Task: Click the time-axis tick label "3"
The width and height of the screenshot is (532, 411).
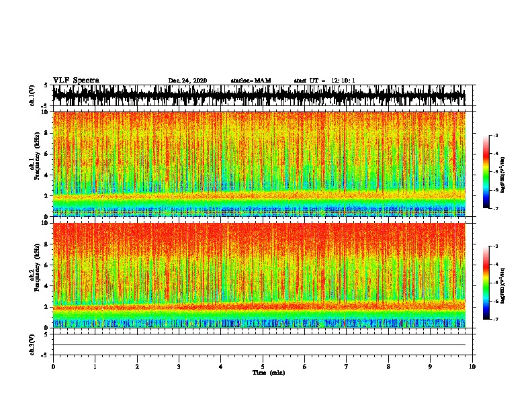Action: click(x=179, y=367)
